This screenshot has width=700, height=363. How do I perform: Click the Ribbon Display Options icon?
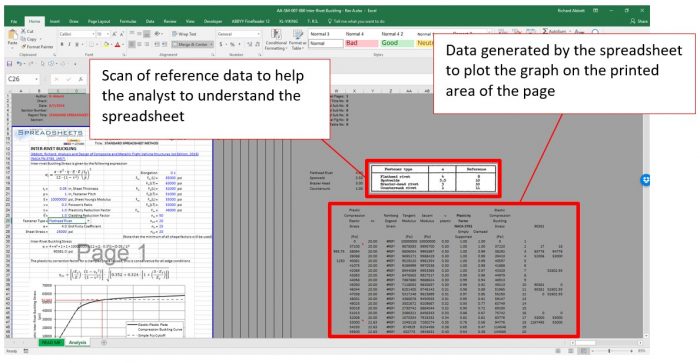[x=596, y=10]
